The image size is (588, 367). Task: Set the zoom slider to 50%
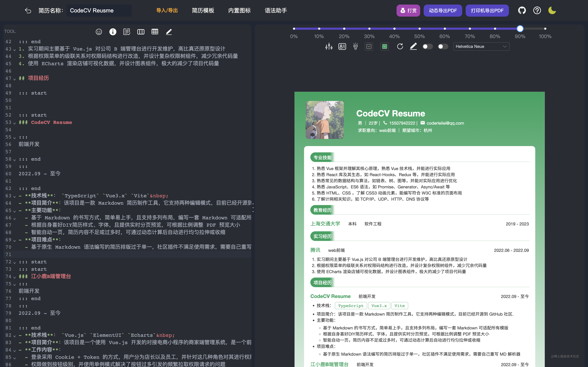pos(419,29)
